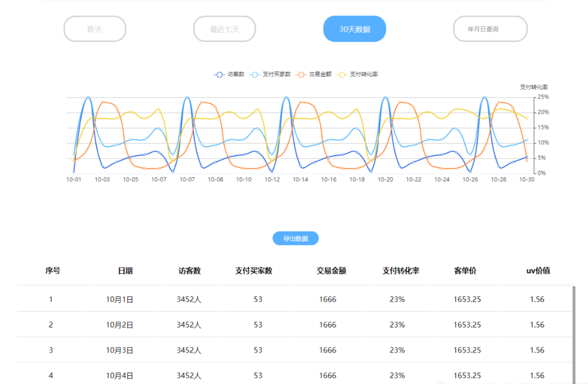The image size is (588, 384).
Task: Select the 昨天 filter tab
Action: pos(95,28)
